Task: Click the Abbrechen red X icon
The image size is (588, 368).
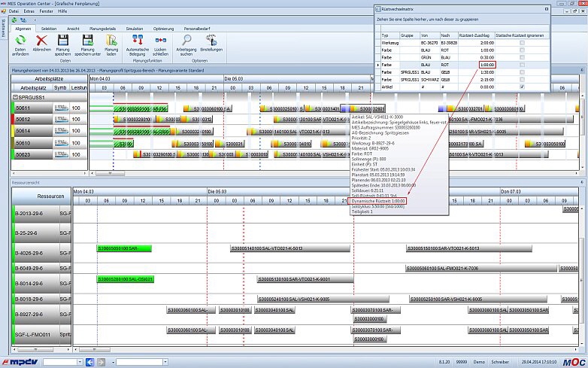Action: (41, 40)
